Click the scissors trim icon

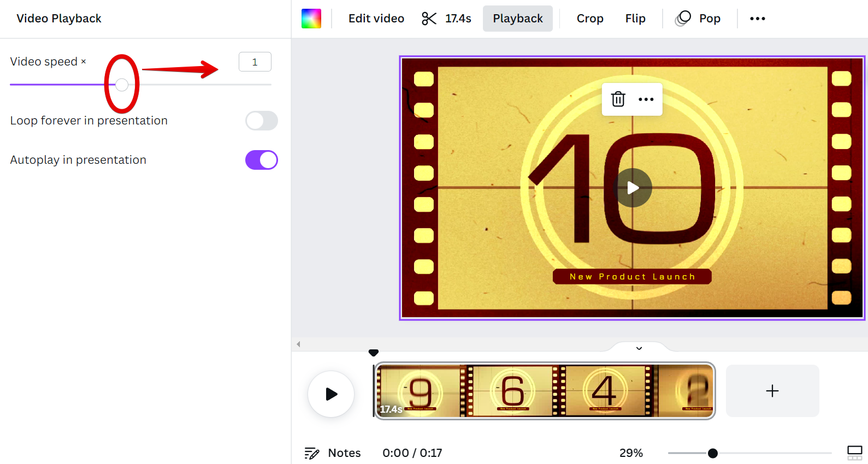tap(429, 19)
